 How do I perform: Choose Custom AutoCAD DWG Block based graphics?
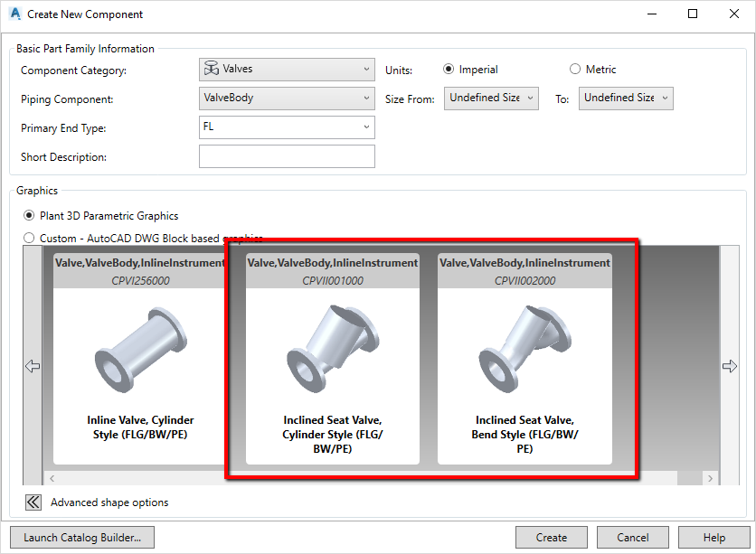pos(29,238)
